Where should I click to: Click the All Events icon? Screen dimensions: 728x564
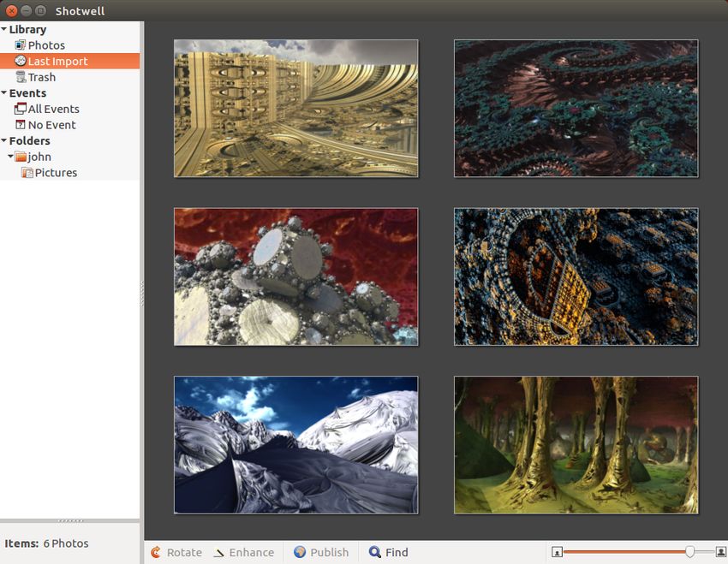coord(20,109)
